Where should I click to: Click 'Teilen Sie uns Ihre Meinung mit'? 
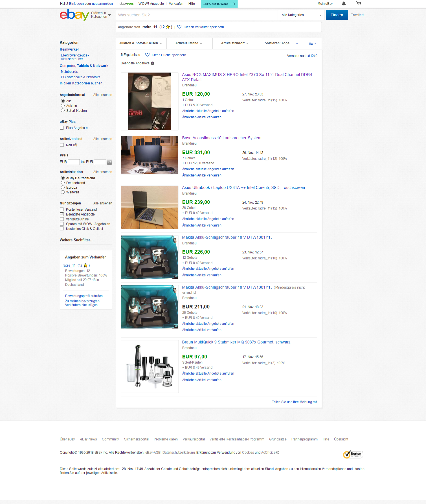[x=295, y=402]
